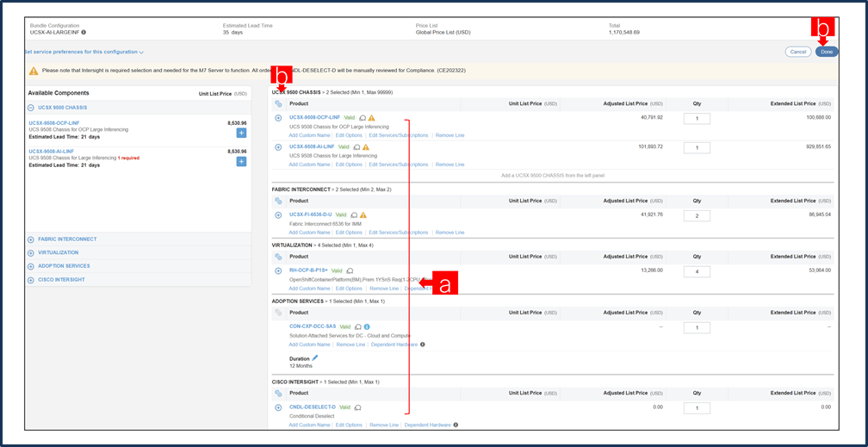
Task: Click the warning icon on UCSX-9508-AI-LINF line
Action: (366, 146)
